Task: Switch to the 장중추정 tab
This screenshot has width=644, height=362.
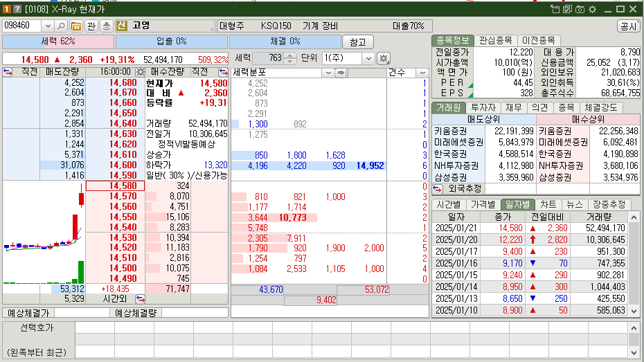Action: coord(609,204)
